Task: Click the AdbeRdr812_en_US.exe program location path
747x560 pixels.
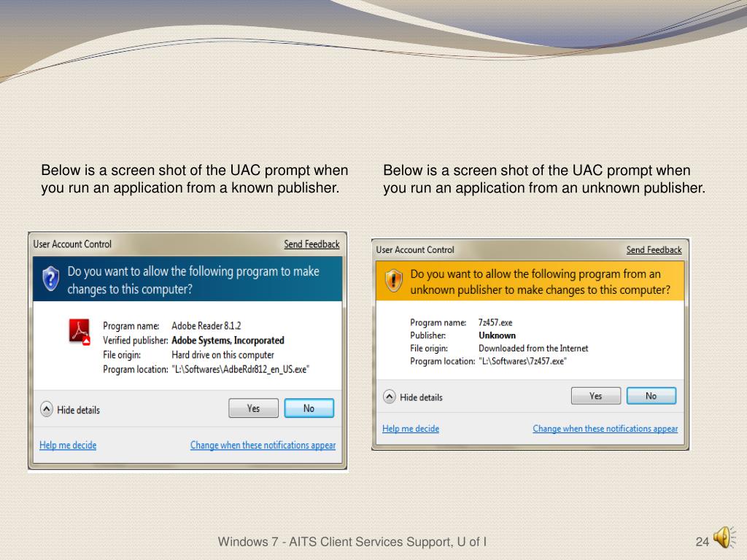Action: coord(240,370)
